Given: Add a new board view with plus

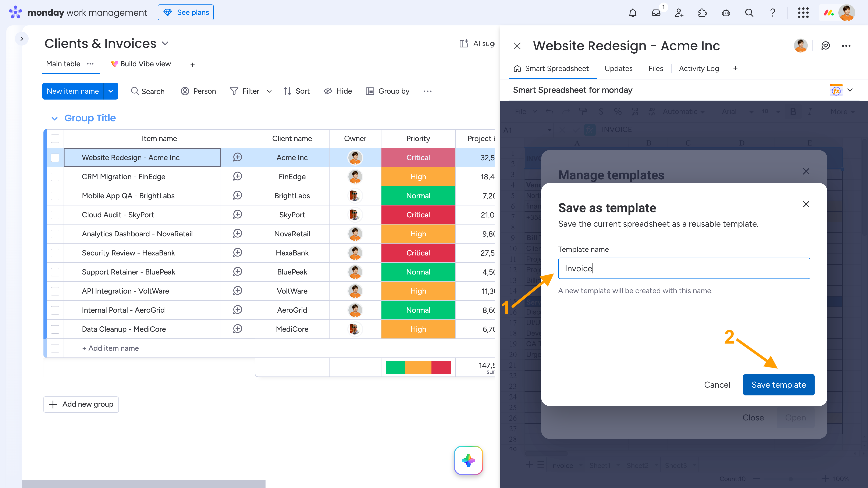Looking at the screenshot, I should point(192,65).
